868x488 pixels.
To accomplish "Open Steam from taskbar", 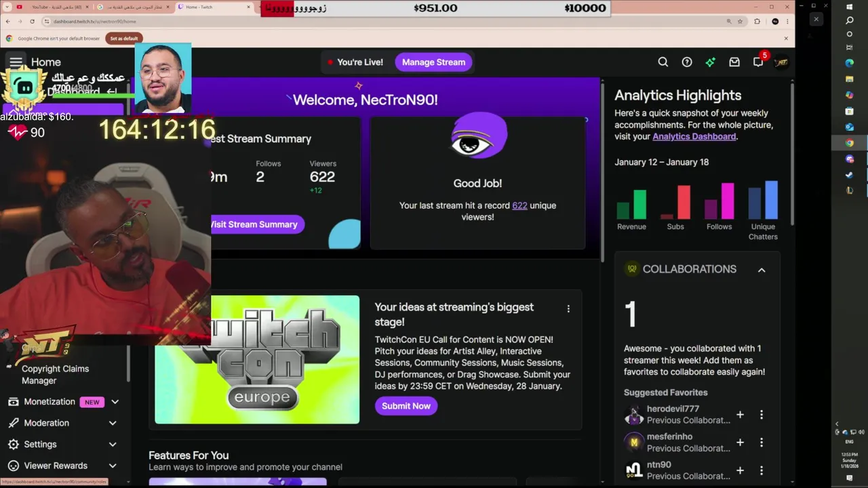I will (849, 175).
